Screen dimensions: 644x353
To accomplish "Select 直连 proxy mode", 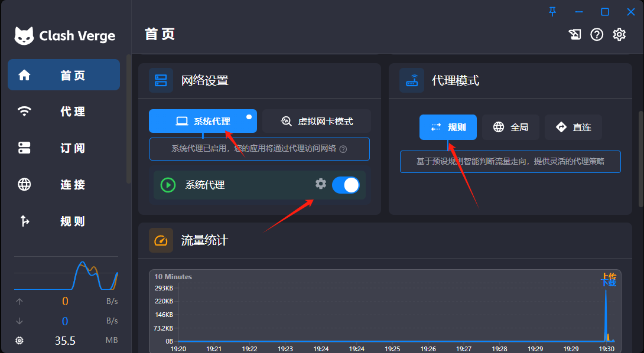I will [573, 127].
